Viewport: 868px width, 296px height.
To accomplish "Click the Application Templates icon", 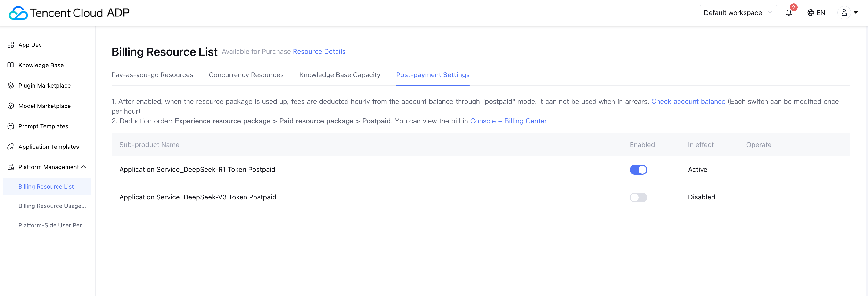I will pos(11,147).
